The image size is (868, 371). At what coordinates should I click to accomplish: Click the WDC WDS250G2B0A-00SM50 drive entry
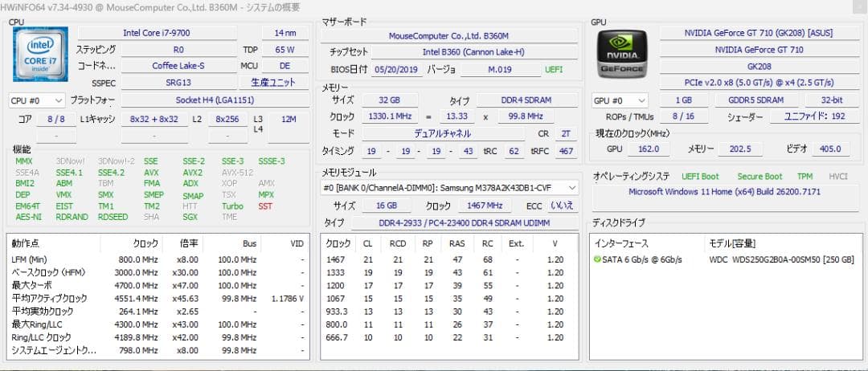pyautogui.click(x=782, y=260)
